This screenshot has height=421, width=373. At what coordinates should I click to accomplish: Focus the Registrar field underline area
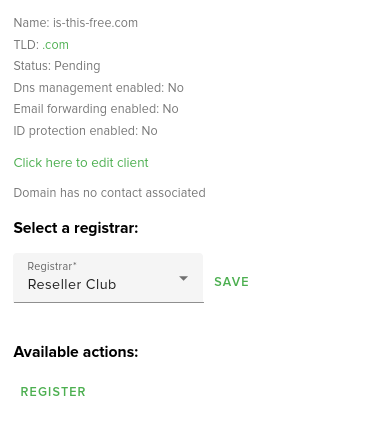tap(108, 302)
